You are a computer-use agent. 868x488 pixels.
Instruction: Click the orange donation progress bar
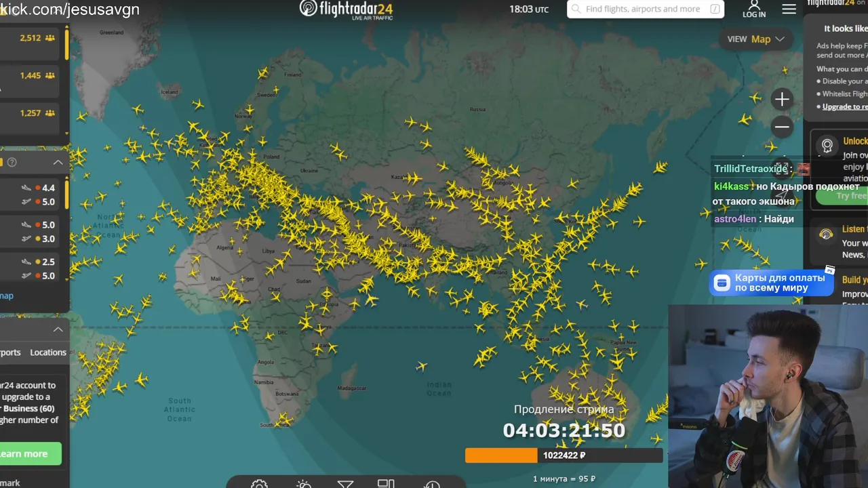(501, 455)
